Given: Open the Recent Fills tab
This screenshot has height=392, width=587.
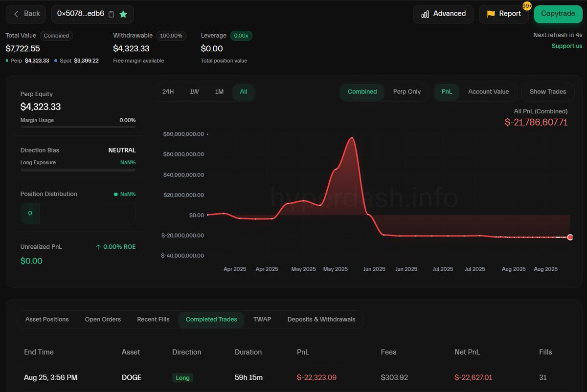Looking at the screenshot, I should pyautogui.click(x=153, y=320).
